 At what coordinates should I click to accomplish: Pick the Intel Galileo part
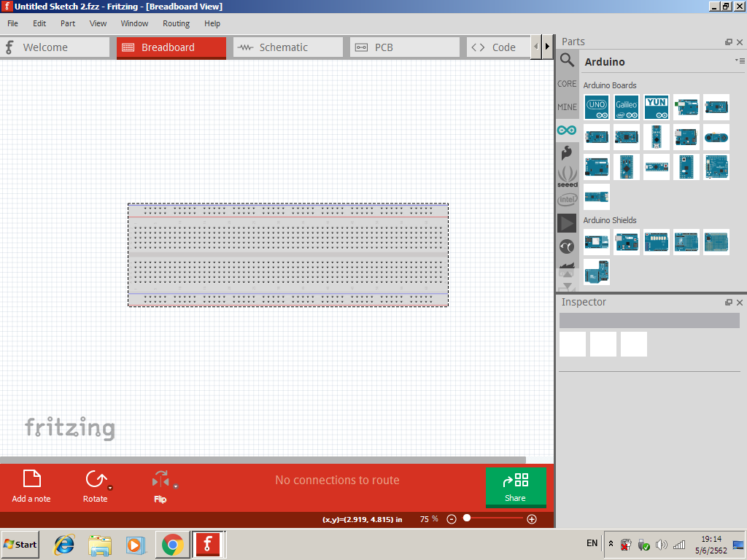tap(626, 107)
